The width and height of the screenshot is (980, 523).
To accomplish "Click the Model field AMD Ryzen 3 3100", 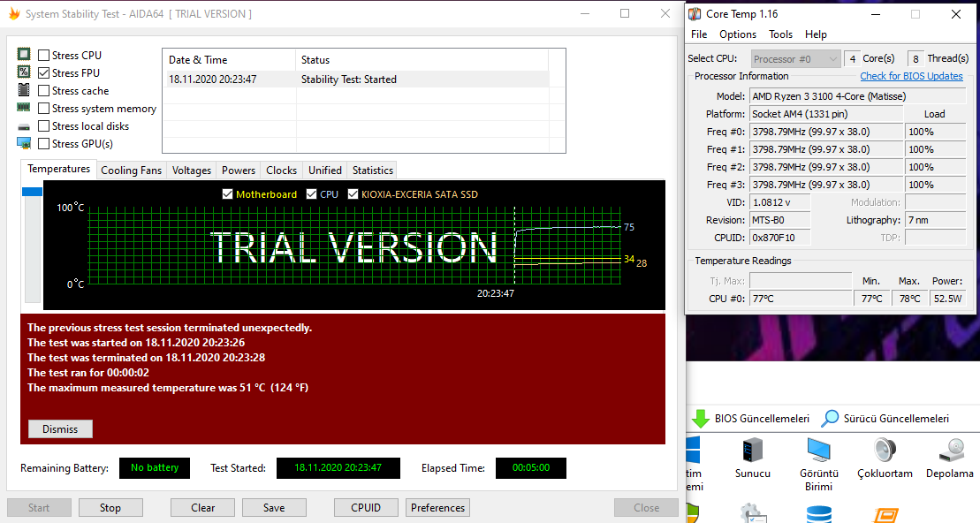I will click(857, 96).
